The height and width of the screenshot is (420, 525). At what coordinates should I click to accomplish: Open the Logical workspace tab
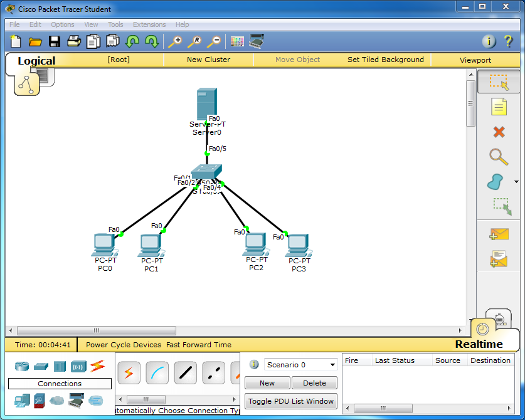pyautogui.click(x=36, y=61)
